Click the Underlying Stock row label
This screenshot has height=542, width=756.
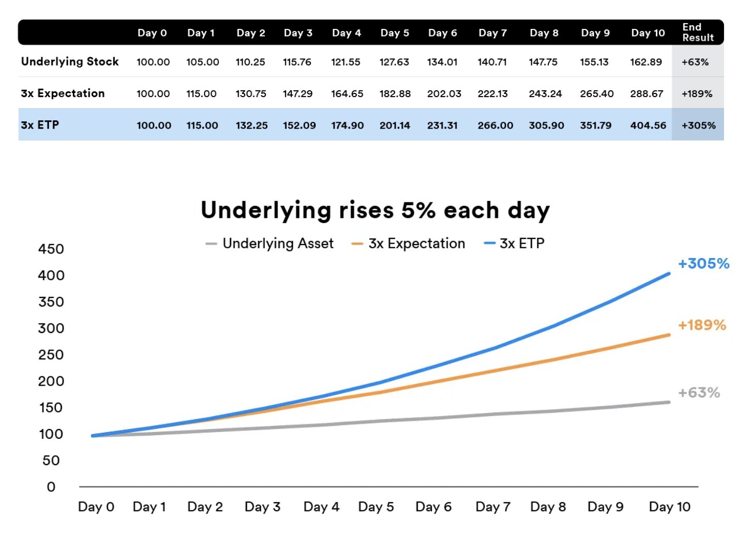pos(70,61)
